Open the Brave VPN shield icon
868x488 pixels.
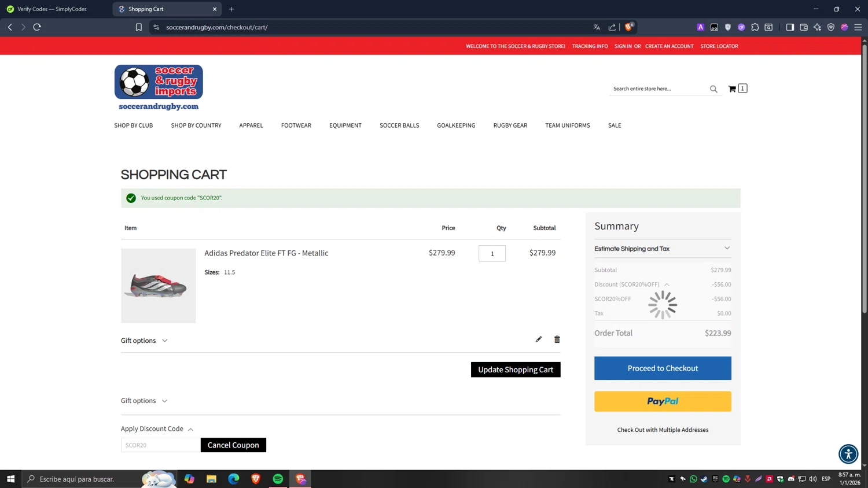click(x=831, y=27)
